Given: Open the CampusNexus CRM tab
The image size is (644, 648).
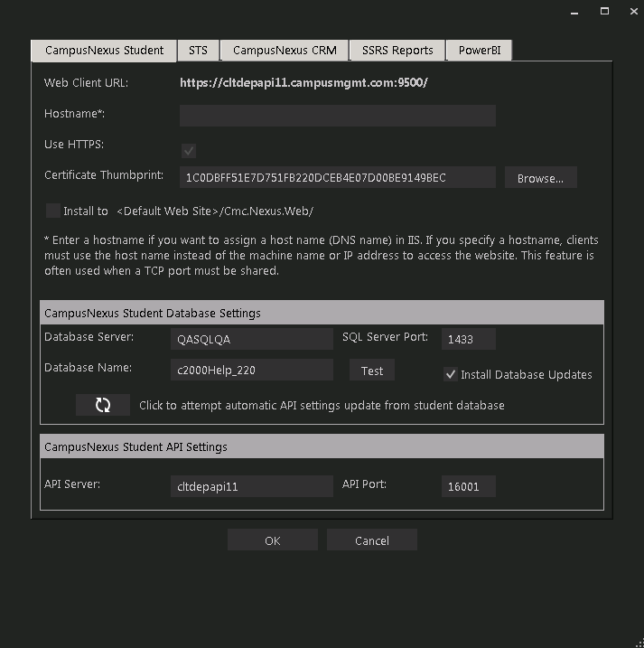Looking at the screenshot, I should tap(285, 51).
